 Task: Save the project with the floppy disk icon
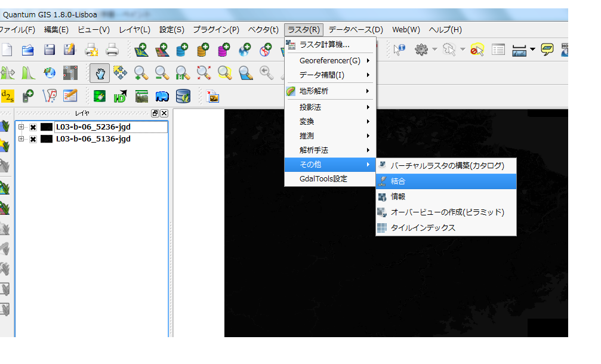point(49,50)
